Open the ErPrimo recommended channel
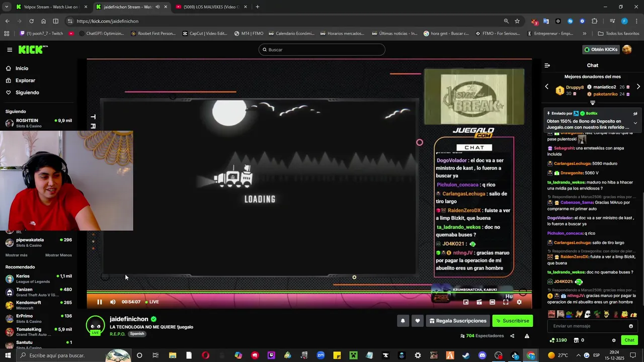 [39, 319]
